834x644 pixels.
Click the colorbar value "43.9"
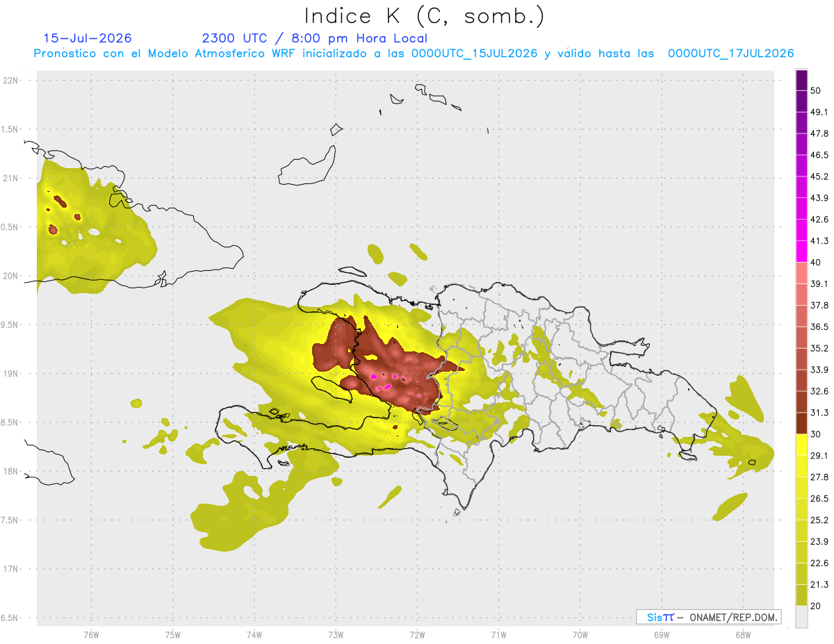819,198
